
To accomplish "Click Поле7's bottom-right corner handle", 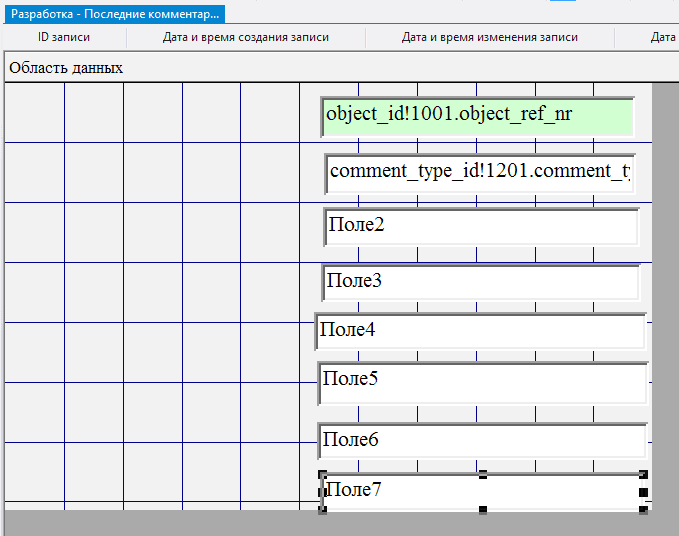I will click(643, 510).
